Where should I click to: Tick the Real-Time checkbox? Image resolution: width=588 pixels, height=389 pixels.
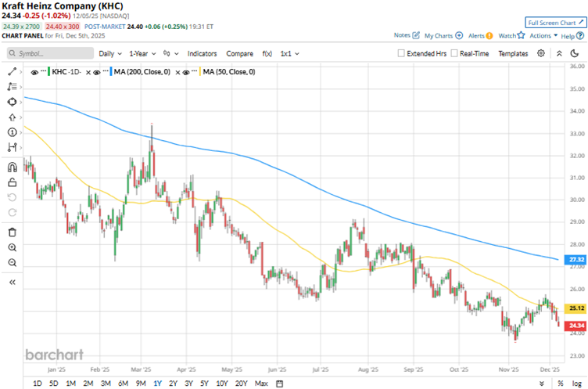tap(454, 53)
